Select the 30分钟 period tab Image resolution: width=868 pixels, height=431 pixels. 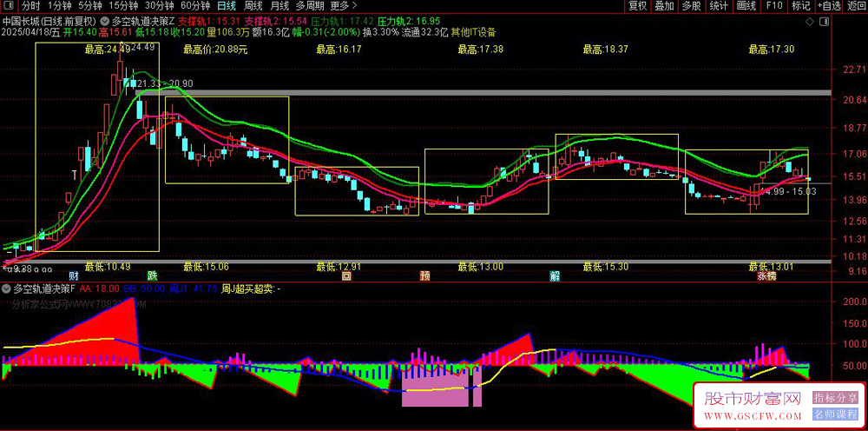pyautogui.click(x=158, y=6)
